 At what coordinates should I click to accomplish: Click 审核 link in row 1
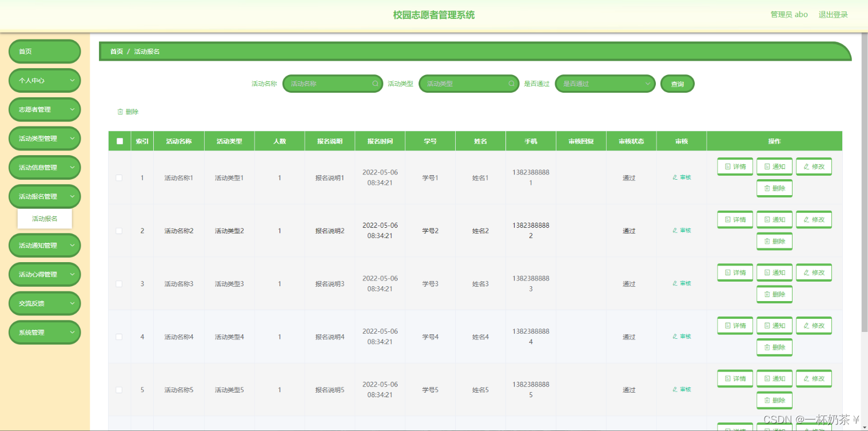click(x=682, y=177)
